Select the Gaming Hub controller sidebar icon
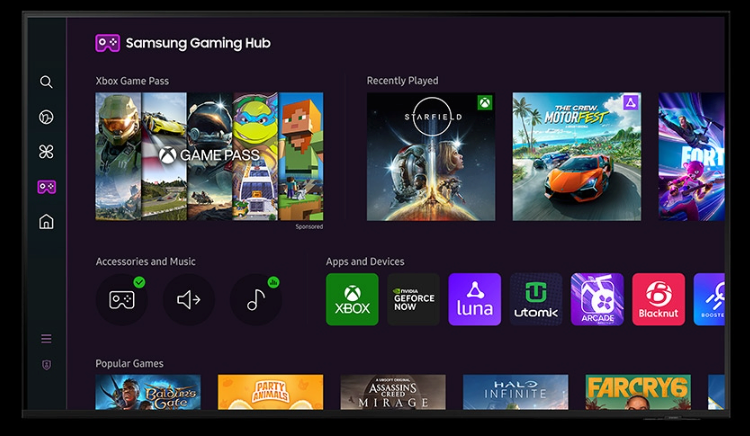This screenshot has height=436, width=750. tap(46, 187)
